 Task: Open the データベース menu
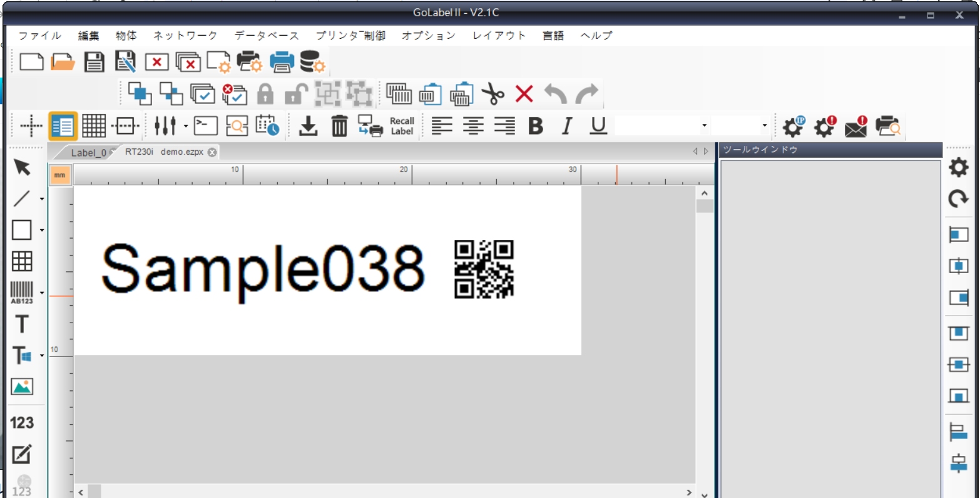(x=267, y=36)
